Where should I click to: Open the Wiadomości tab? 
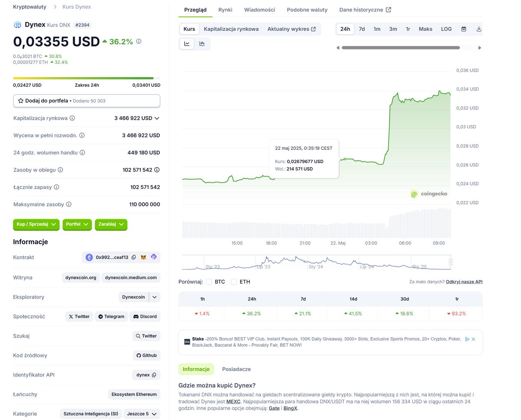260,10
